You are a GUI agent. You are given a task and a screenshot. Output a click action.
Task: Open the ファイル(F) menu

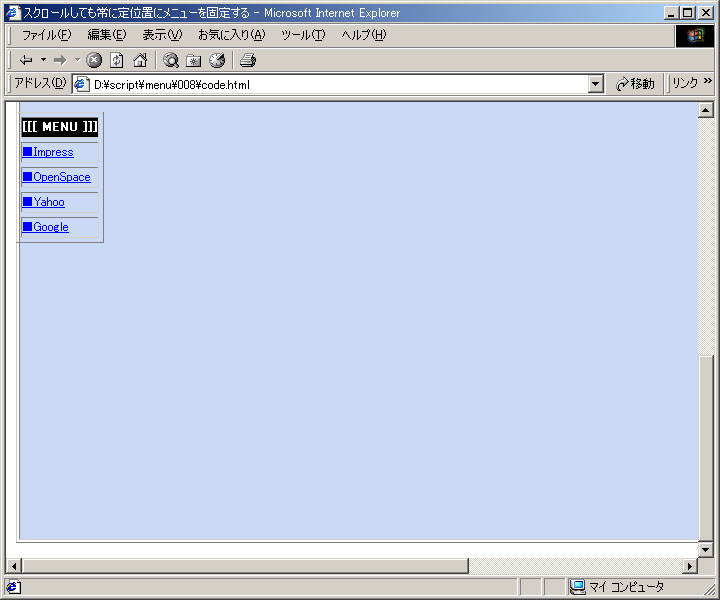[46, 35]
